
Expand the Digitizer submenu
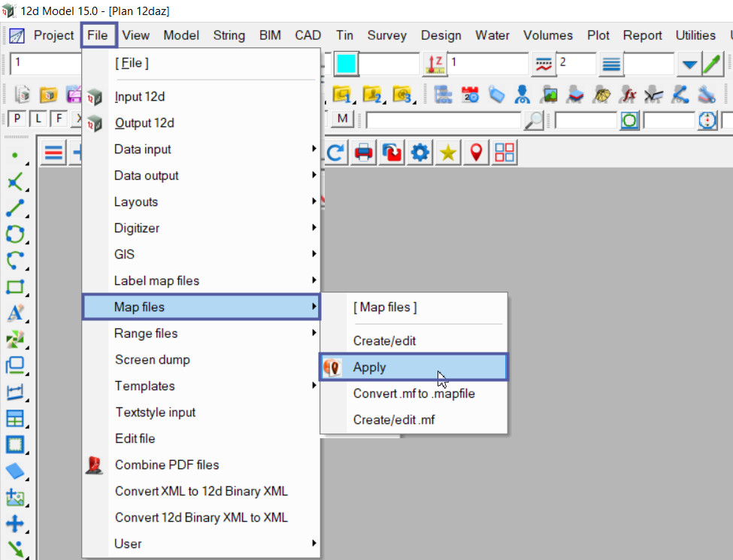[x=201, y=228]
